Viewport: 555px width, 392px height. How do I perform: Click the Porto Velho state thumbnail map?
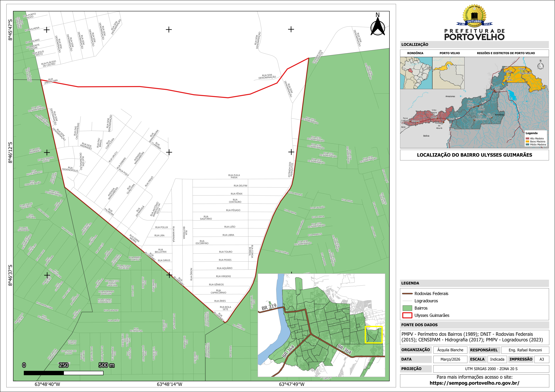[x=448, y=73]
